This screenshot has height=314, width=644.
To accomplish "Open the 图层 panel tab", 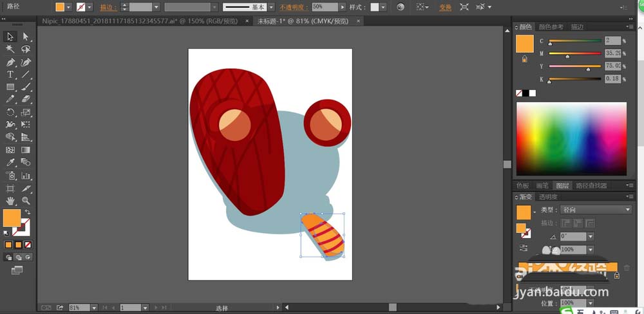I will [563, 185].
